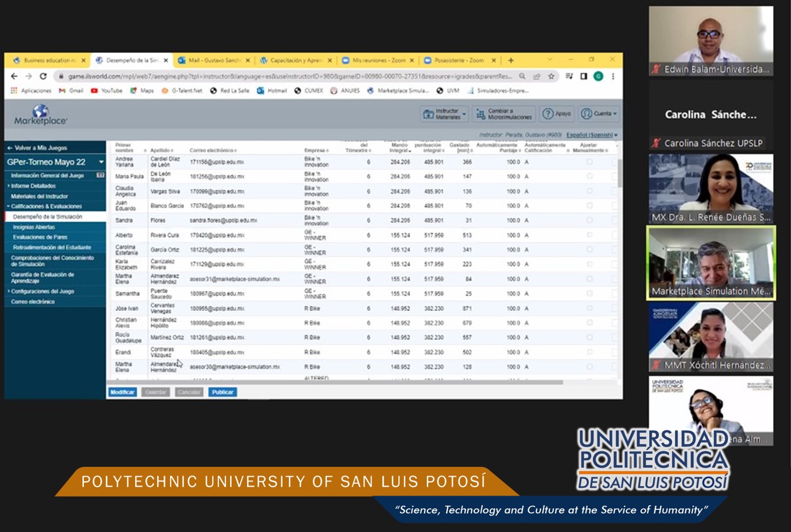Open the Hotmail bookmark

coord(272,91)
